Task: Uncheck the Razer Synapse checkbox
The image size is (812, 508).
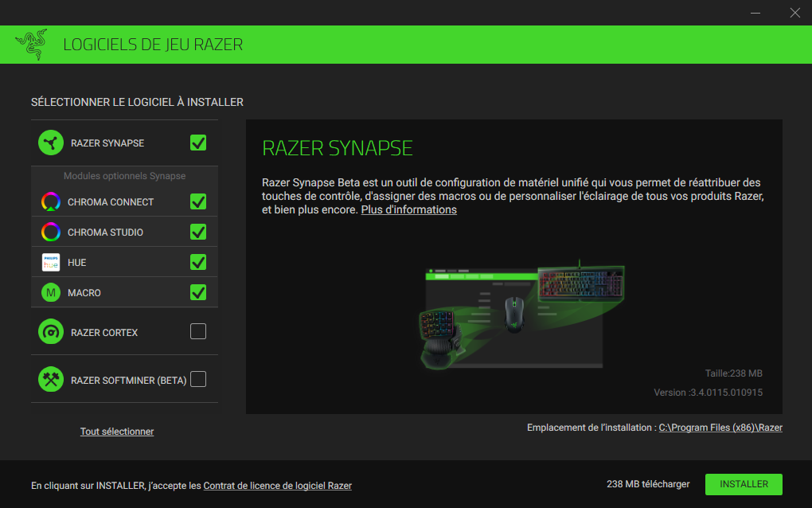Action: click(x=198, y=143)
